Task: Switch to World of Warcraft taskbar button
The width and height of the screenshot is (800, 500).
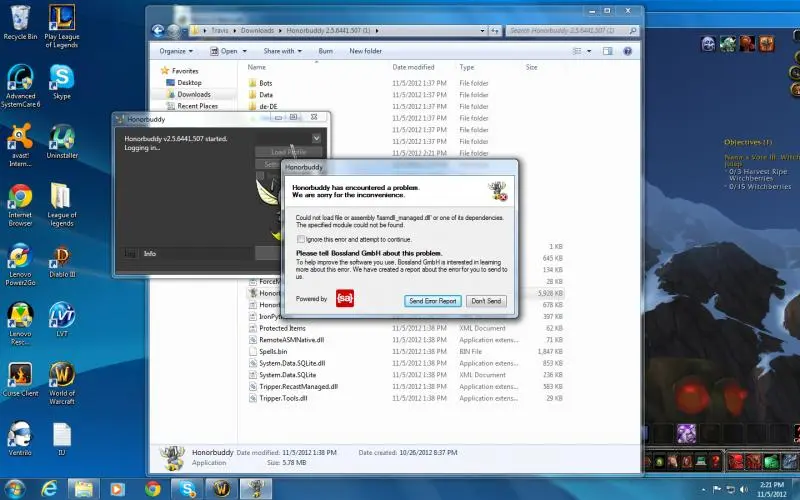Action: click(x=221, y=489)
